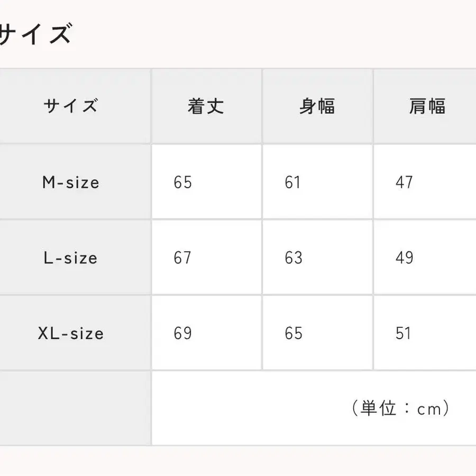
Task: Click XL-size 身幅 value 65
Action: click(294, 334)
